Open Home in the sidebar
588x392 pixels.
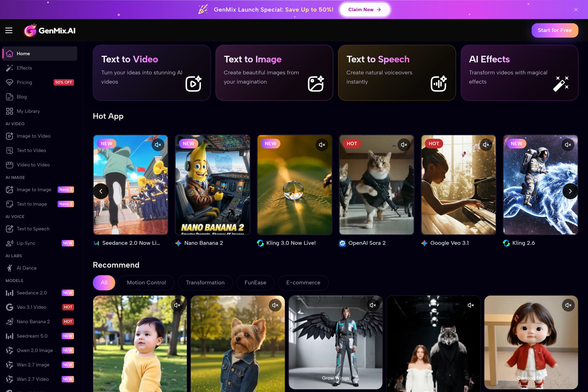click(40, 54)
